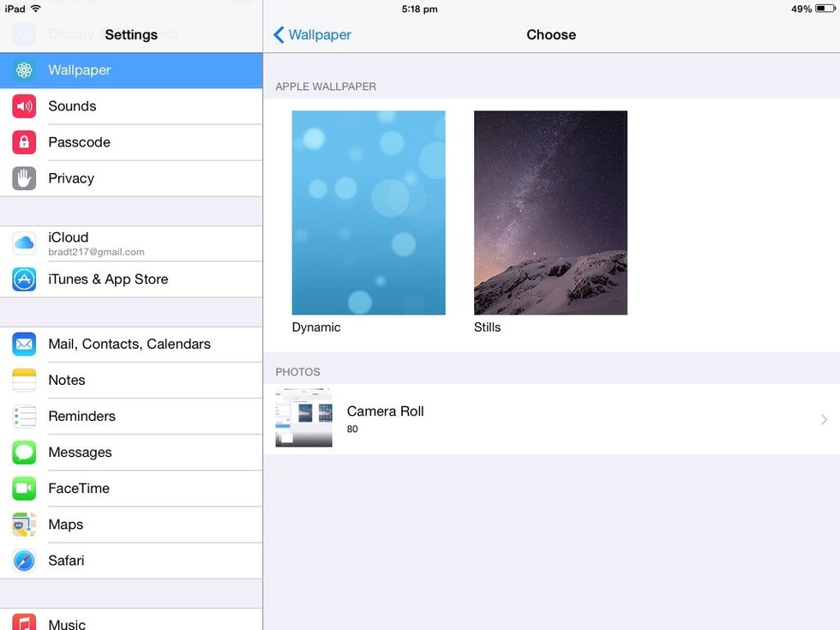Screen dimensions: 840x630
Task: Expand Camera Roll with the right chevron
Action: (x=824, y=419)
